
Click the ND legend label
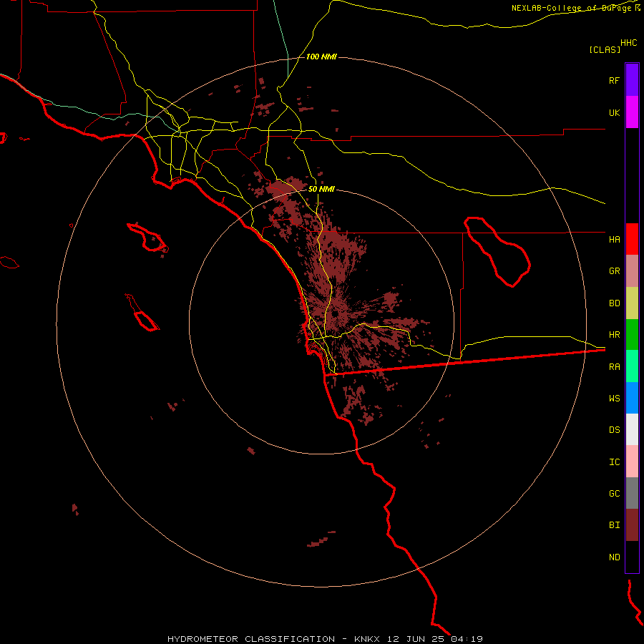point(614,557)
